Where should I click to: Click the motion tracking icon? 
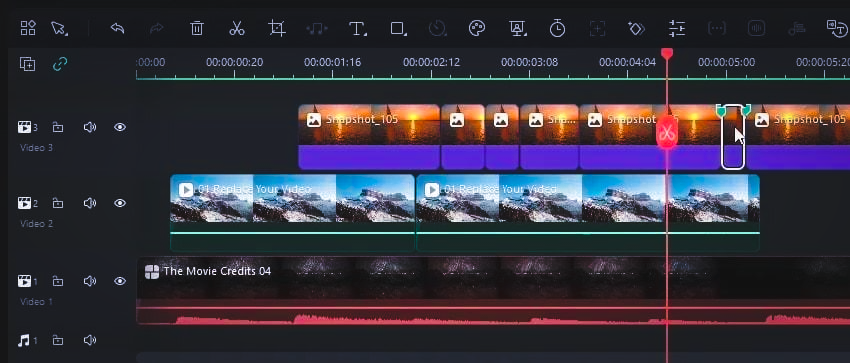(597, 29)
